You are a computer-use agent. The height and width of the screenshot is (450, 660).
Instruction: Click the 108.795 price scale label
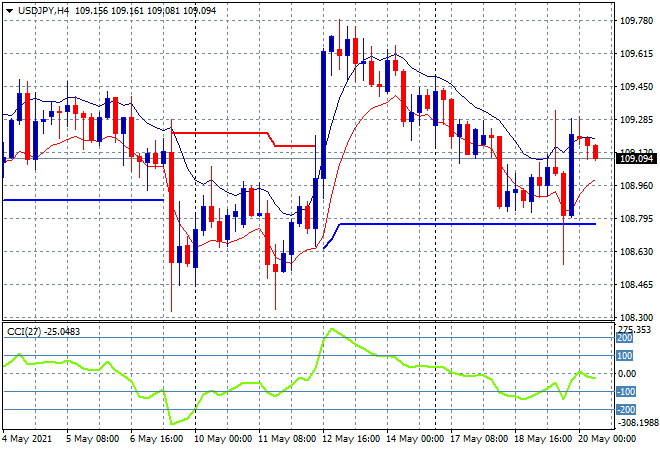[x=636, y=218]
